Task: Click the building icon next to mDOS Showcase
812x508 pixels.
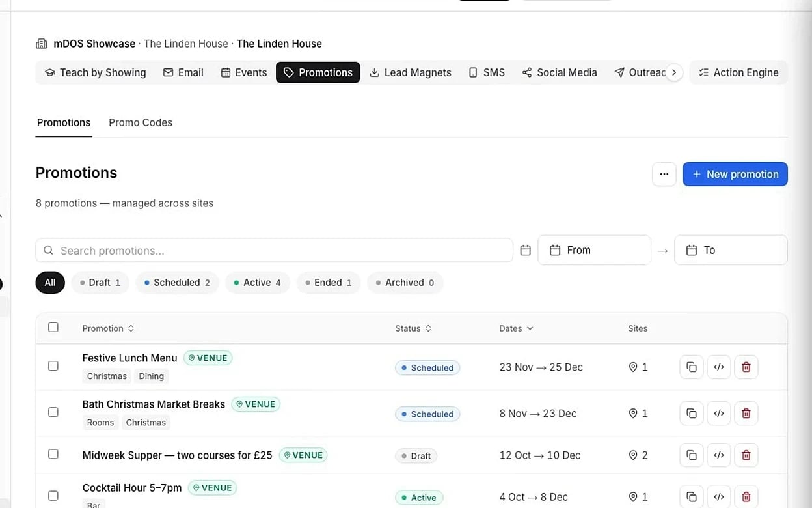Action: tap(42, 44)
